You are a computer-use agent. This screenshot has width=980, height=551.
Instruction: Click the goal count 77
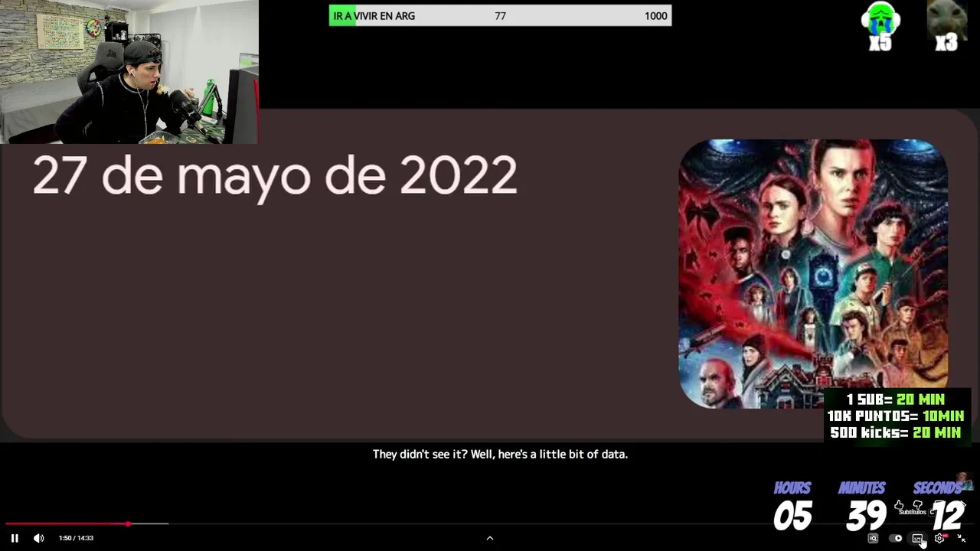pos(500,16)
